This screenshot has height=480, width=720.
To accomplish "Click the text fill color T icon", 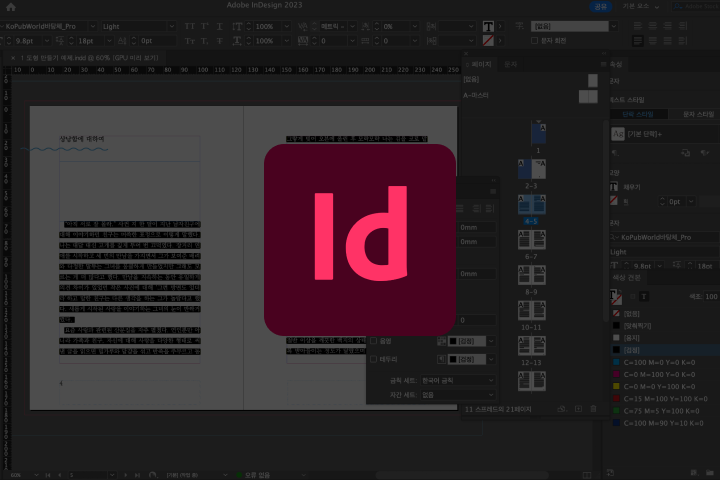I will (x=488, y=27).
